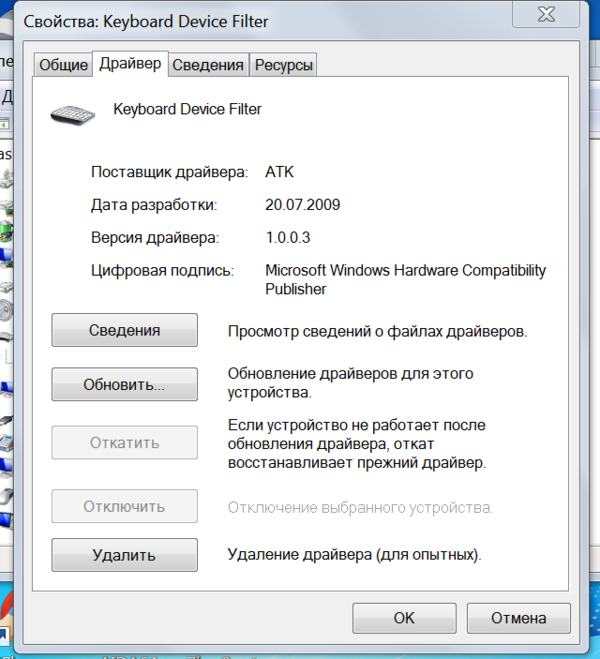Viewport: 600px width, 659px height.
Task: Click the Дата разработки label
Action: pyautogui.click(x=154, y=205)
